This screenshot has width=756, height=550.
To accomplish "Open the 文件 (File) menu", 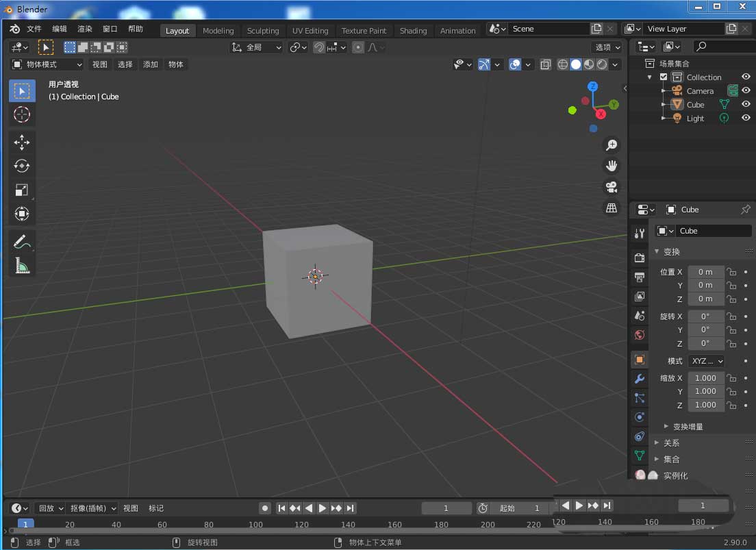I will 34,29.
